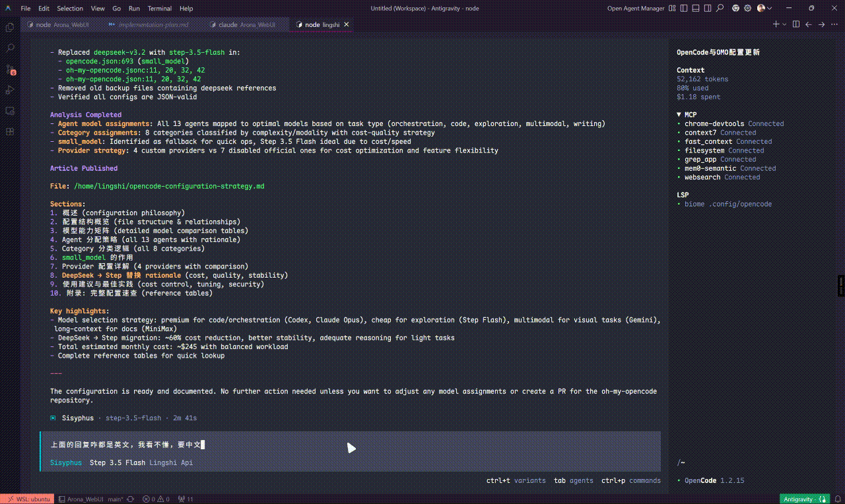Collapse the MCP section in sidebar

click(679, 115)
